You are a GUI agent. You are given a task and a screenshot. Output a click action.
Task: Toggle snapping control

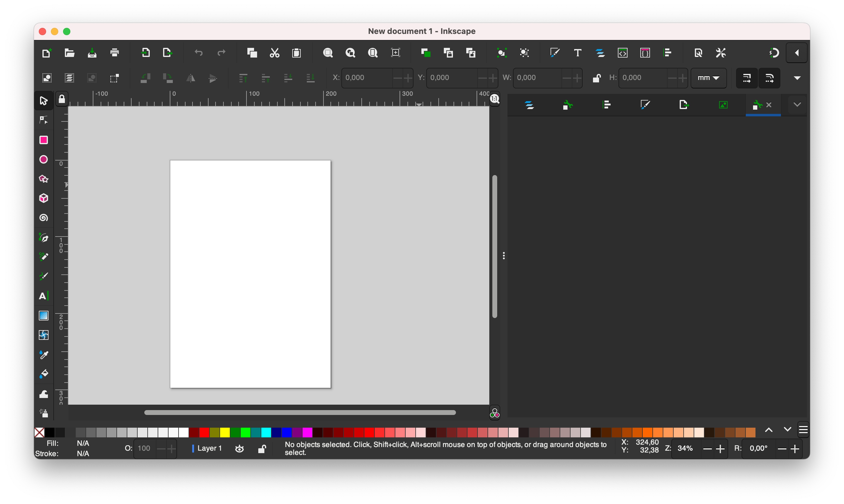(x=774, y=53)
